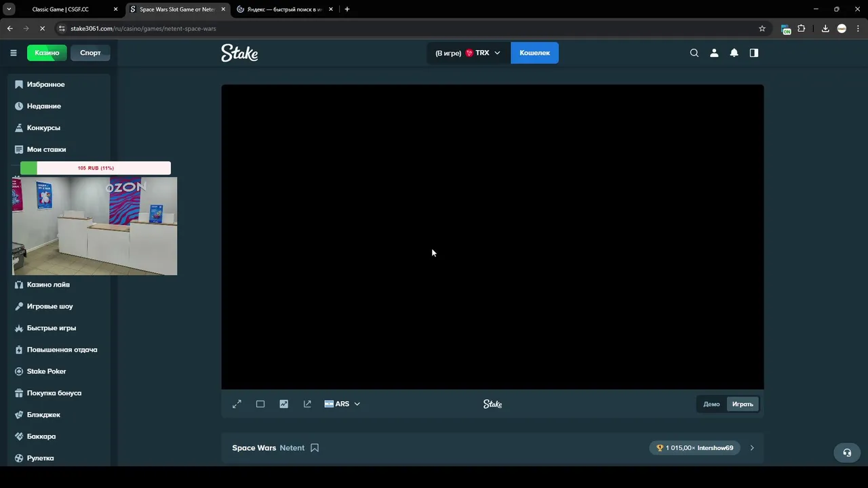
Task: Open Chrome tab search dropdown
Action: coord(9,9)
